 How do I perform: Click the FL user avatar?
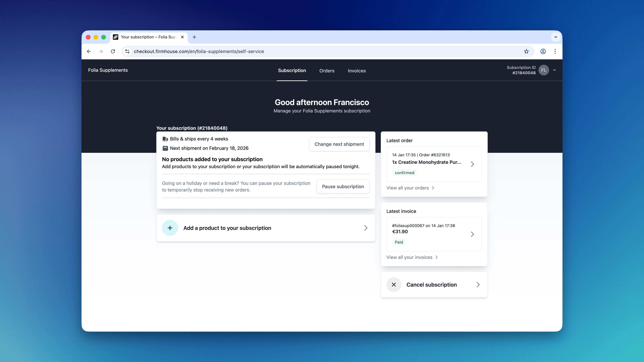(543, 70)
